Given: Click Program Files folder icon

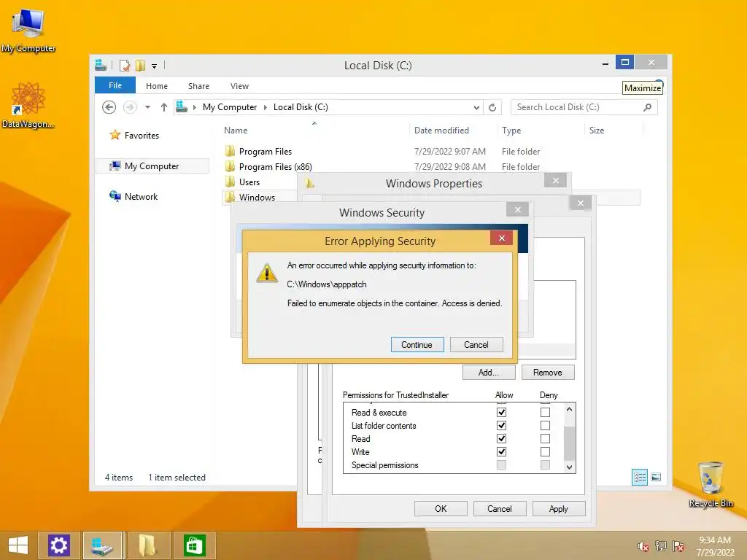Looking at the screenshot, I should coord(230,152).
